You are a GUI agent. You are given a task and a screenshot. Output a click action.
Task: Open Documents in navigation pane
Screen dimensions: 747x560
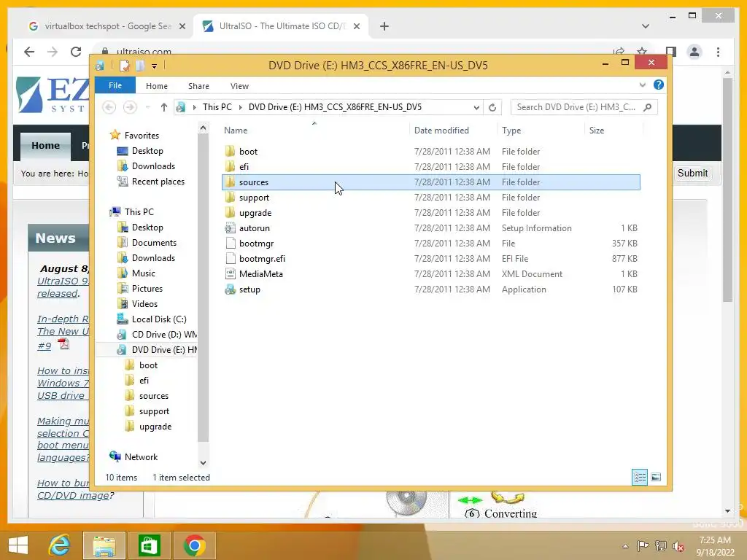[147, 243]
